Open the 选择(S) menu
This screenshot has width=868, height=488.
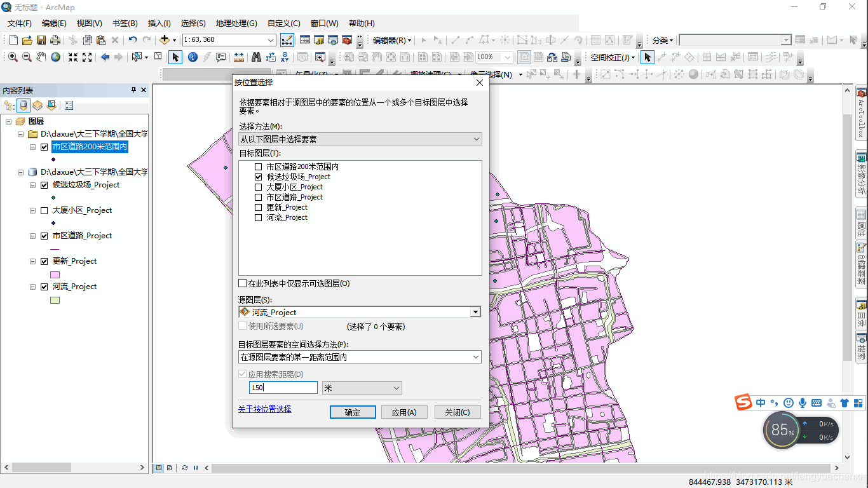click(x=193, y=24)
